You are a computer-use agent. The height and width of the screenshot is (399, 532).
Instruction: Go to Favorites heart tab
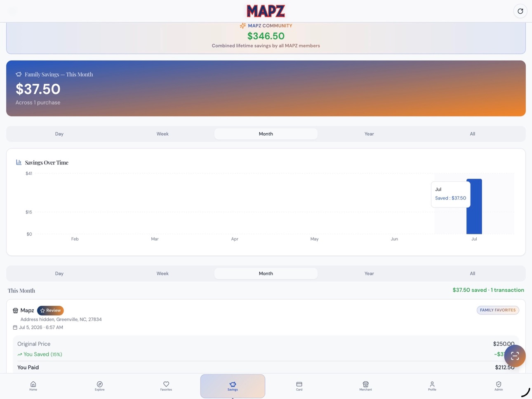[166, 386]
